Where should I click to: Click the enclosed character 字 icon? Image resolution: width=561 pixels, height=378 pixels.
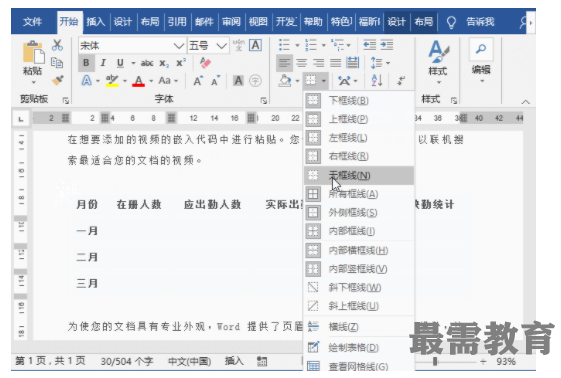[255, 80]
